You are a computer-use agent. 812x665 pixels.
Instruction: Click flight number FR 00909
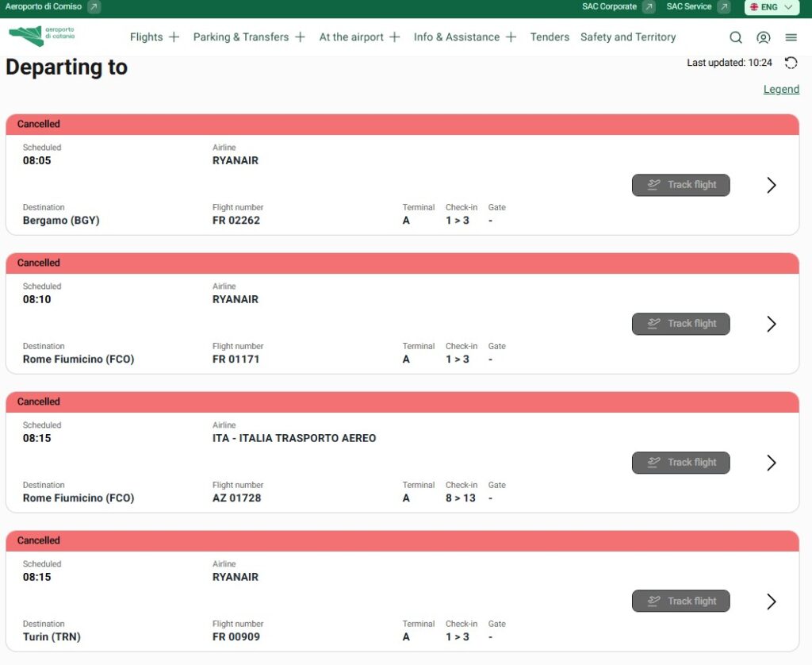pos(236,636)
